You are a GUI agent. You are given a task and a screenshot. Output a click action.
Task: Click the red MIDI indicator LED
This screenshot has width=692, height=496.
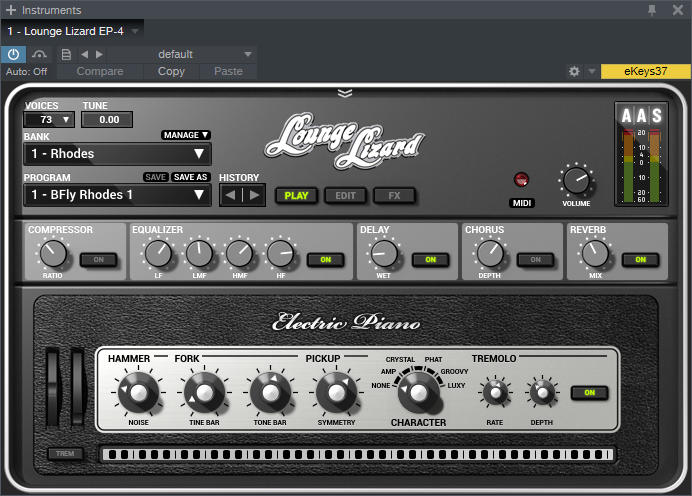[522, 180]
